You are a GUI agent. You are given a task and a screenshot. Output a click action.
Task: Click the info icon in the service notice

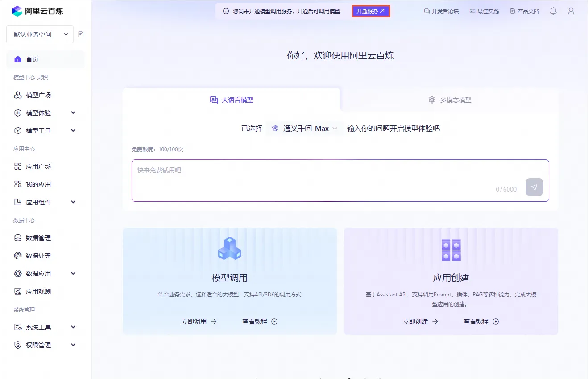[226, 11]
